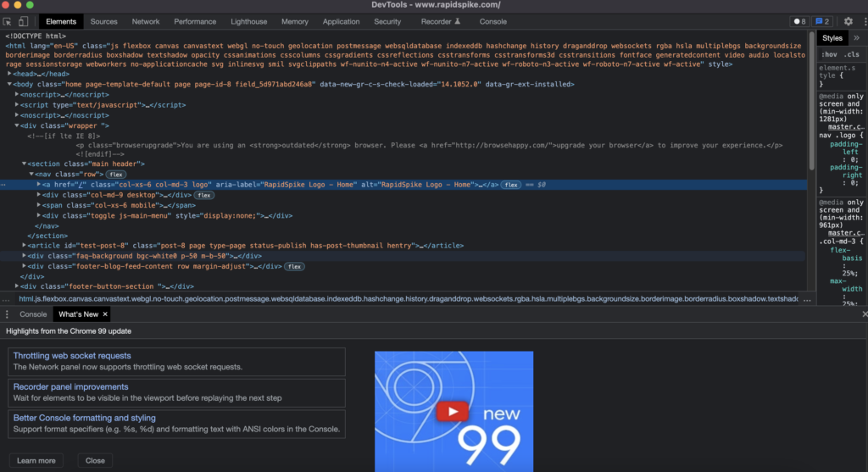This screenshot has height=472, width=868.
Task: Toggle flex badge on footer-blog-feed-content div
Action: pos(294,267)
